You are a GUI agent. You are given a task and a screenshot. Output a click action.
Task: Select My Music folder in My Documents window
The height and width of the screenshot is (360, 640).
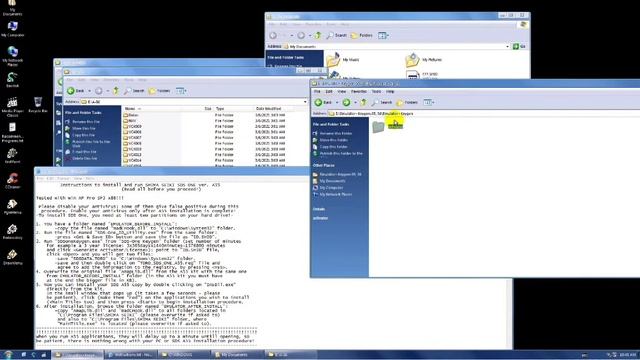[x=343, y=60]
